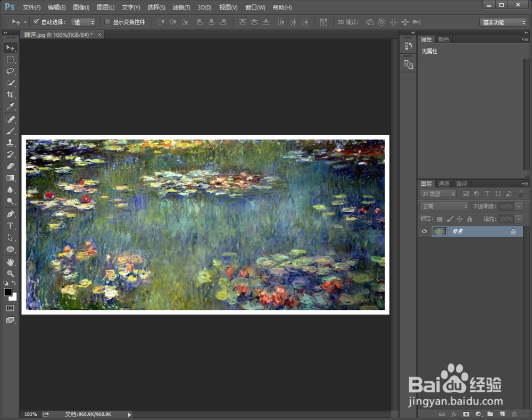Open the 填充 fill dropdown arrow
The image size is (532, 420).
pyautogui.click(x=519, y=219)
